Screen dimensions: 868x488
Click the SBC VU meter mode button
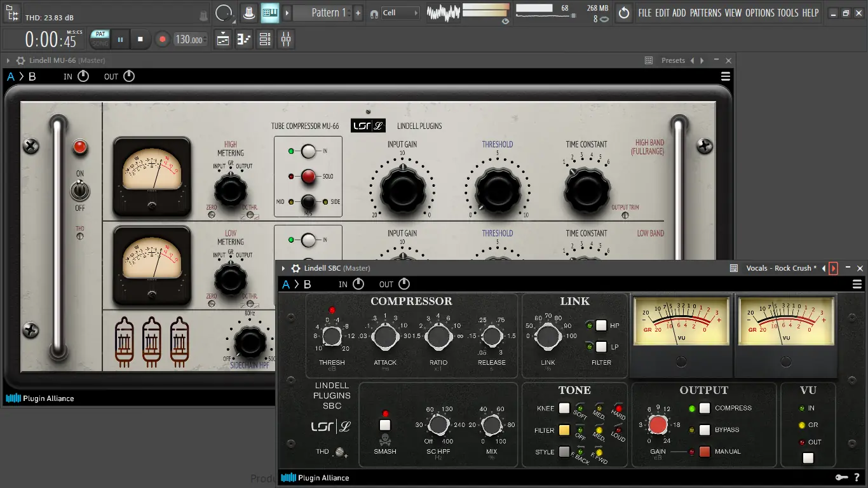point(808,457)
